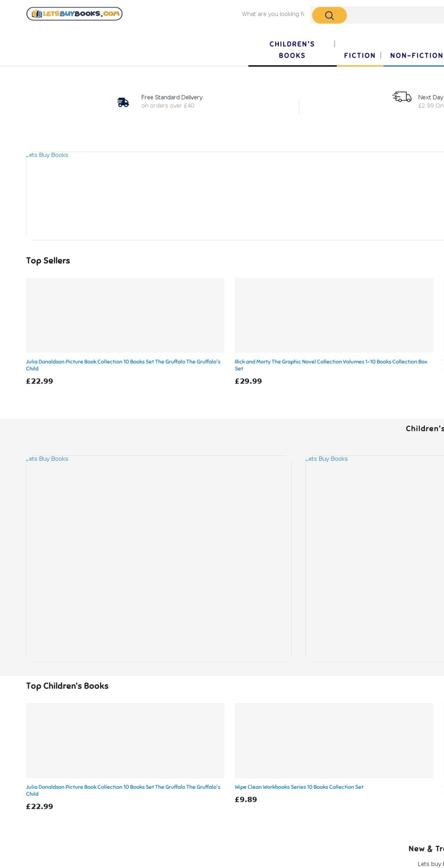
Task: Click the £29.99 price
Action: (x=248, y=381)
